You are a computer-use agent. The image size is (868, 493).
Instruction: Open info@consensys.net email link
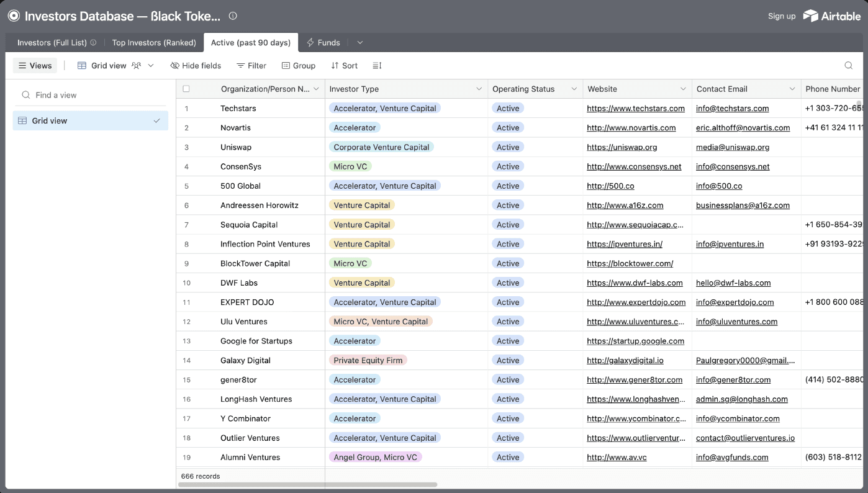click(x=733, y=166)
